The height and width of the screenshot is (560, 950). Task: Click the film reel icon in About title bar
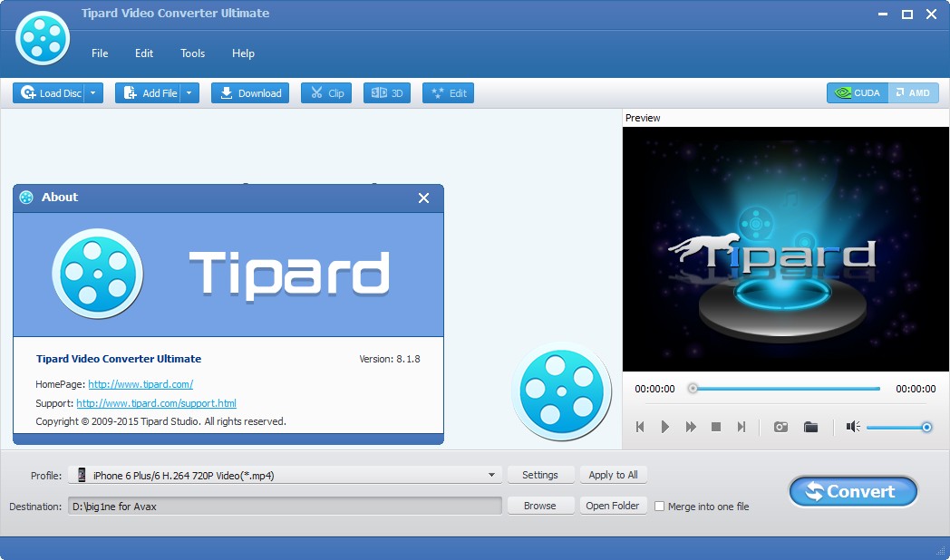point(26,198)
